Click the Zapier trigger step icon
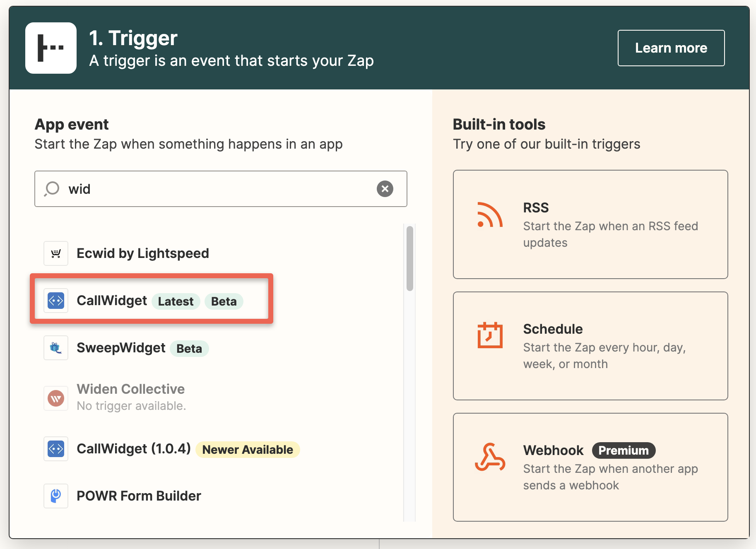Screen dimensions: 756x549 point(51,48)
